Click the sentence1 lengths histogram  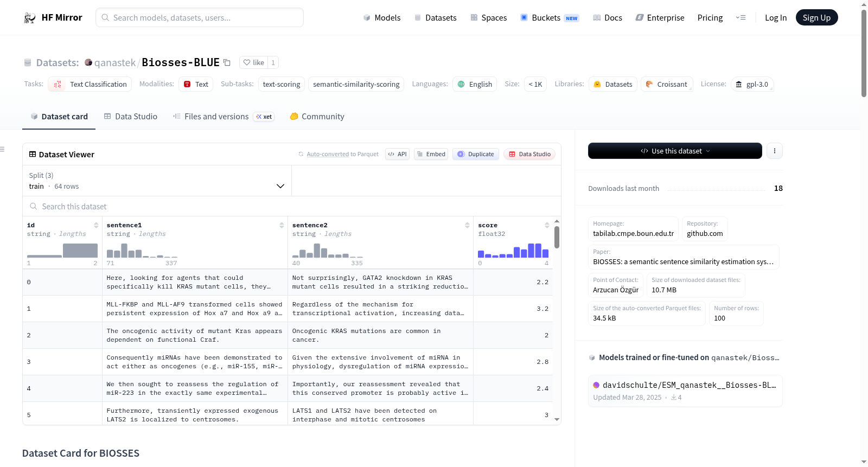coord(142,250)
